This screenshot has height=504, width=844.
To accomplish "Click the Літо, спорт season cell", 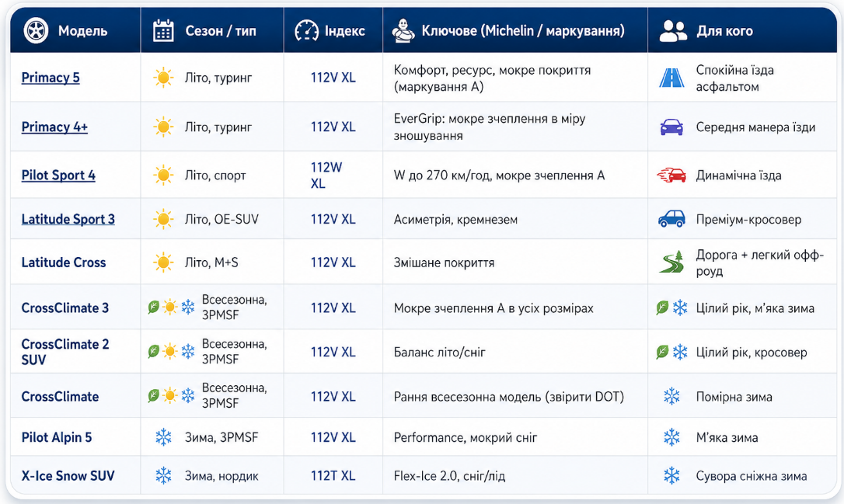I will [x=215, y=176].
